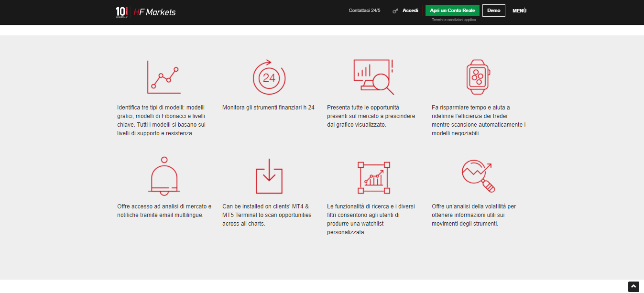Screen dimensions: 644x293
Task: Click text 'Presenta tutte le opportunità' paragraph
Action: coord(371,116)
